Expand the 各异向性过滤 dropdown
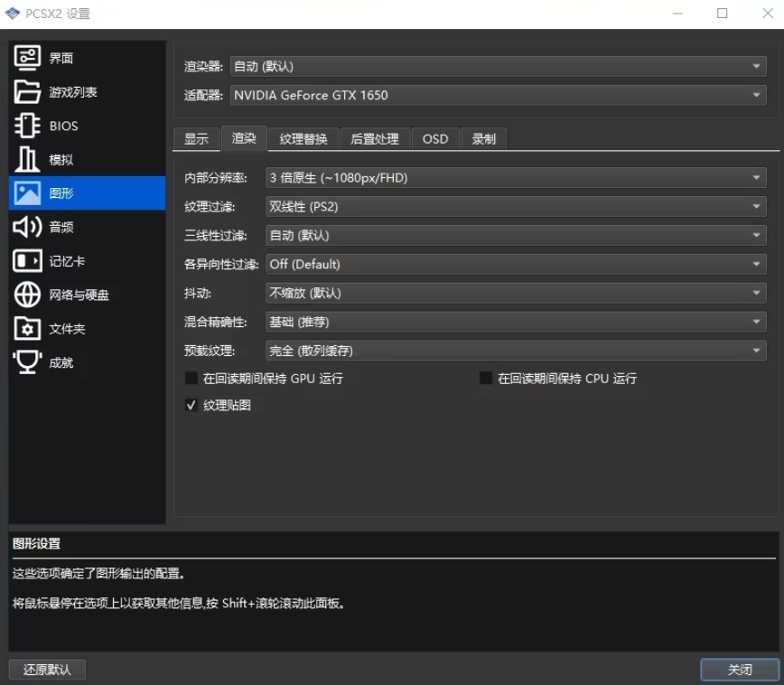784x685 pixels. click(x=516, y=265)
